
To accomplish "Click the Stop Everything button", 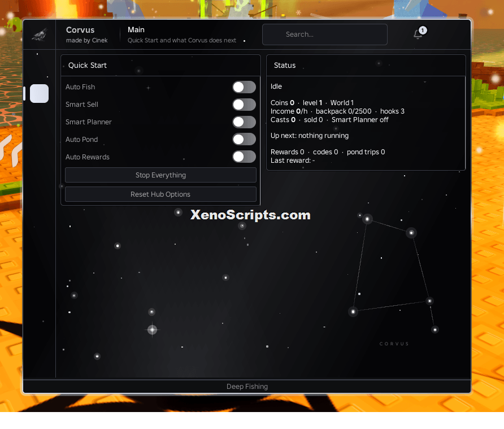I will coord(160,175).
